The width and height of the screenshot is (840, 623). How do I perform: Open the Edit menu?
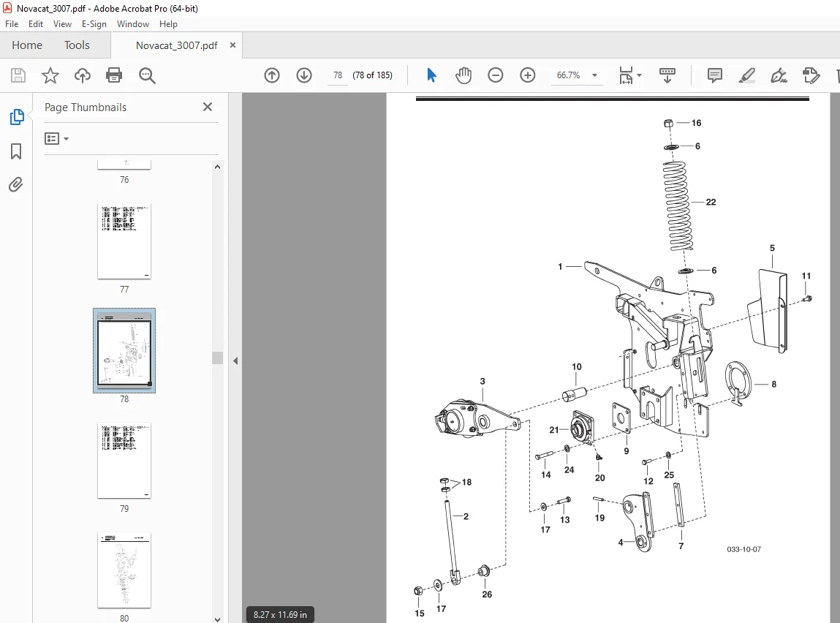tap(35, 24)
